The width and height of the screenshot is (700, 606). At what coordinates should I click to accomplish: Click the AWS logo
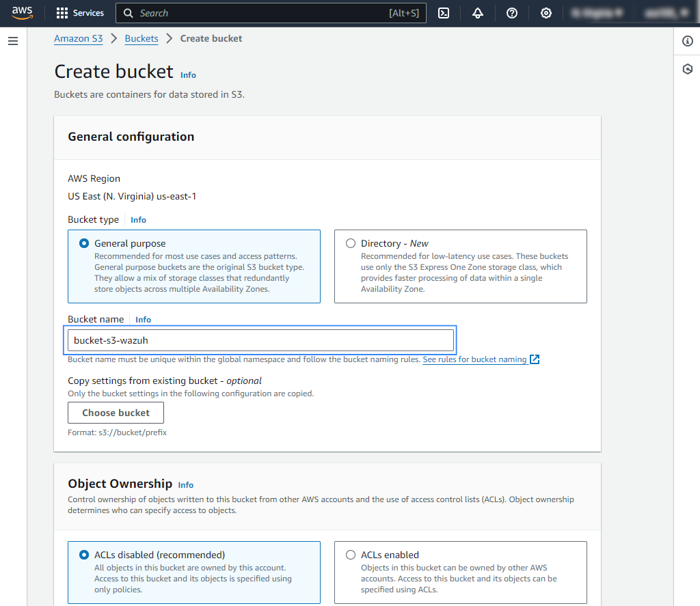click(23, 12)
